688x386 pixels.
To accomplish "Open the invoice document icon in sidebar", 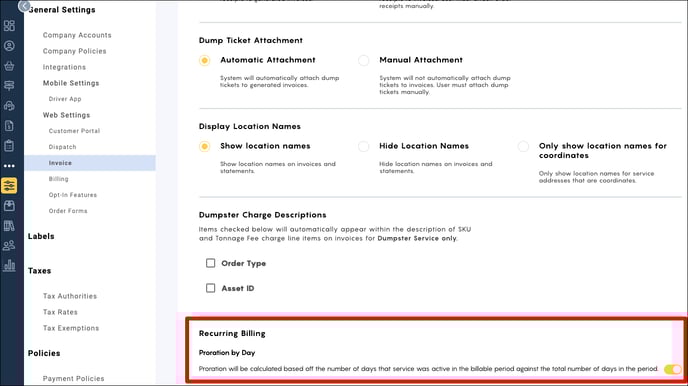I will 9,126.
